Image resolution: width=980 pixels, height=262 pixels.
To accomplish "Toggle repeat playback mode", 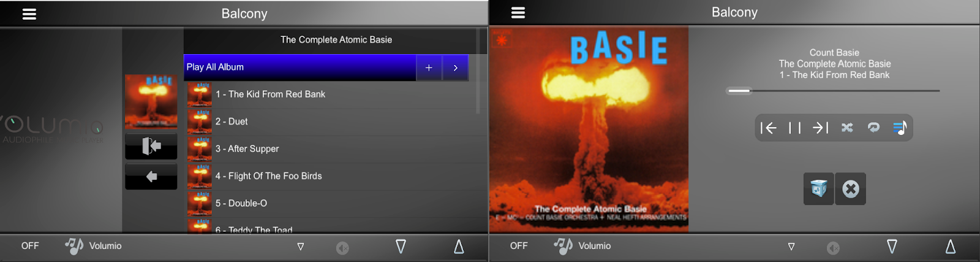I will click(873, 128).
